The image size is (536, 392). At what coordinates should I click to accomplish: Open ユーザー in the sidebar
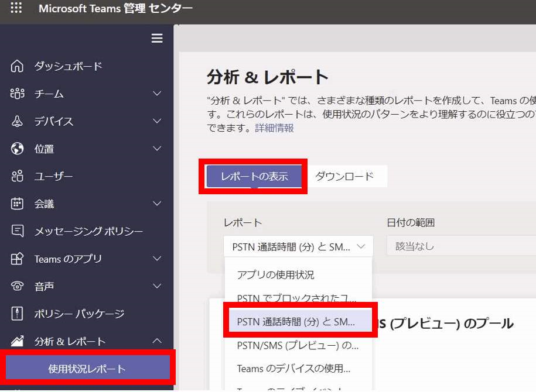coord(53,176)
